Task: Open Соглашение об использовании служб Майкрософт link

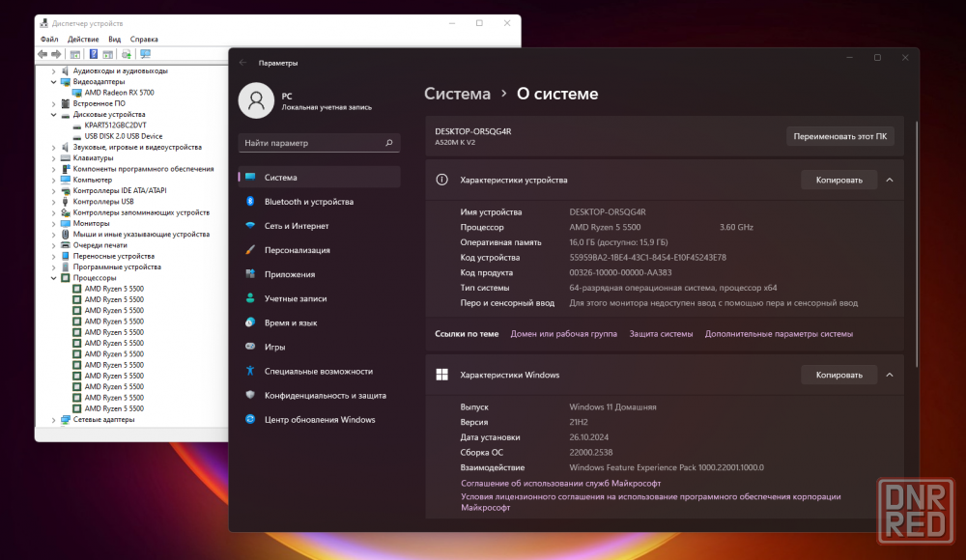Action: tap(560, 483)
